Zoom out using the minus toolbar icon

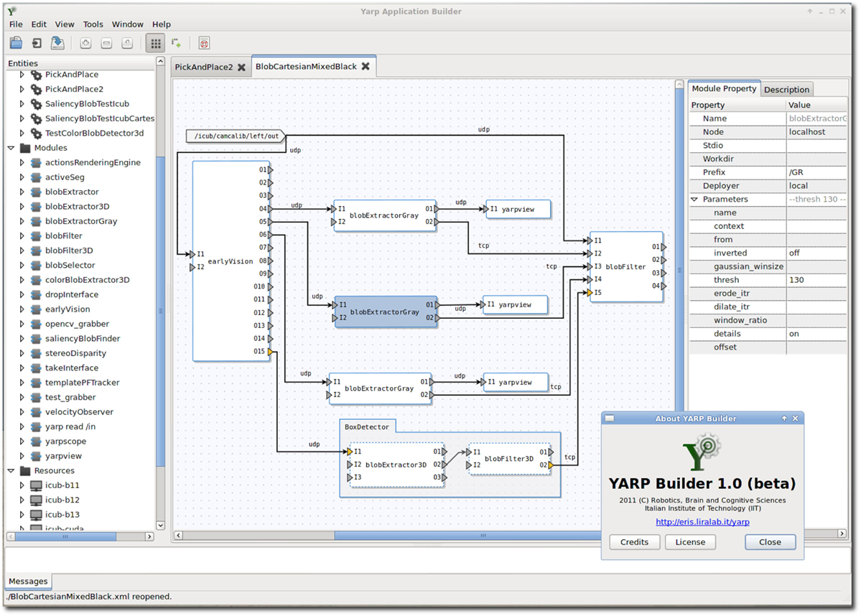(106, 43)
